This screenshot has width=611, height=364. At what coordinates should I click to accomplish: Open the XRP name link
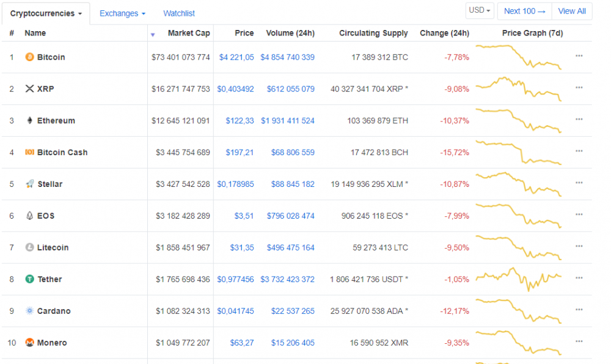[46, 89]
